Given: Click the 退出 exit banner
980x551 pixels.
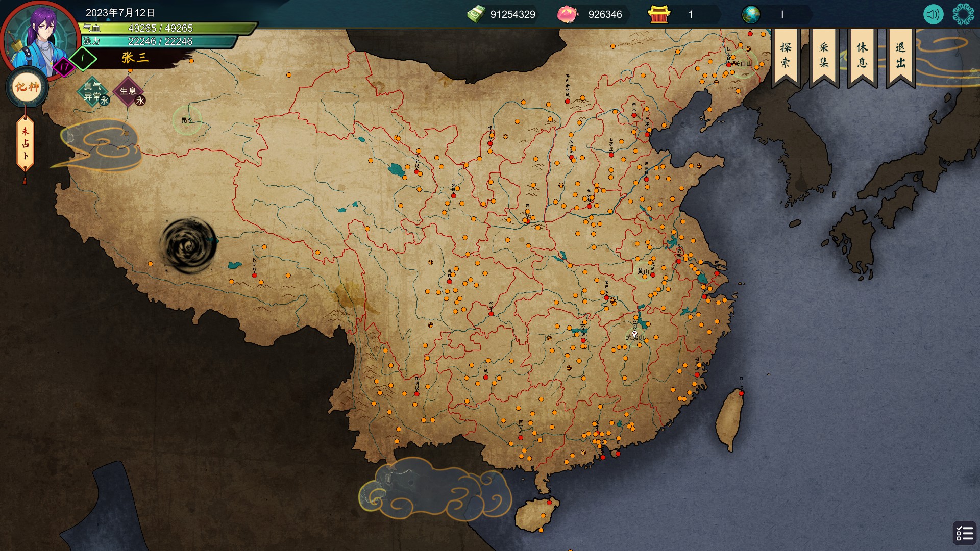Looking at the screenshot, I should point(900,55).
